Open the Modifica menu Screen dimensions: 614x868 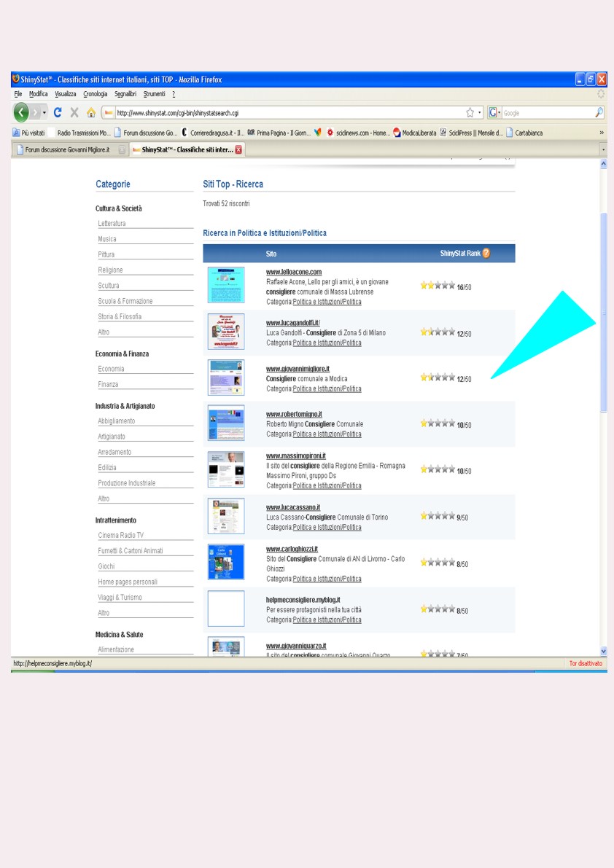pyautogui.click(x=38, y=94)
